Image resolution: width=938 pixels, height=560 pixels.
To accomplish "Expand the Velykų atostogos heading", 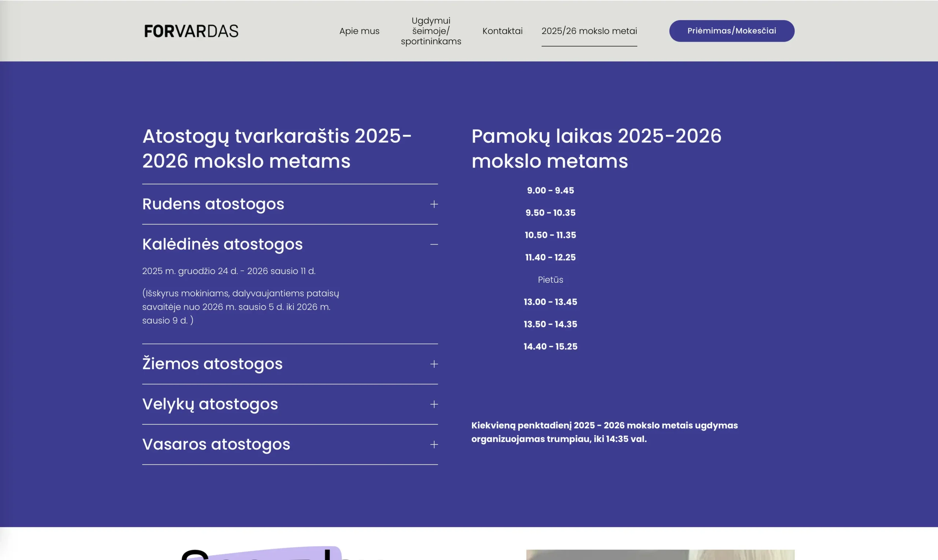I will tap(210, 404).
